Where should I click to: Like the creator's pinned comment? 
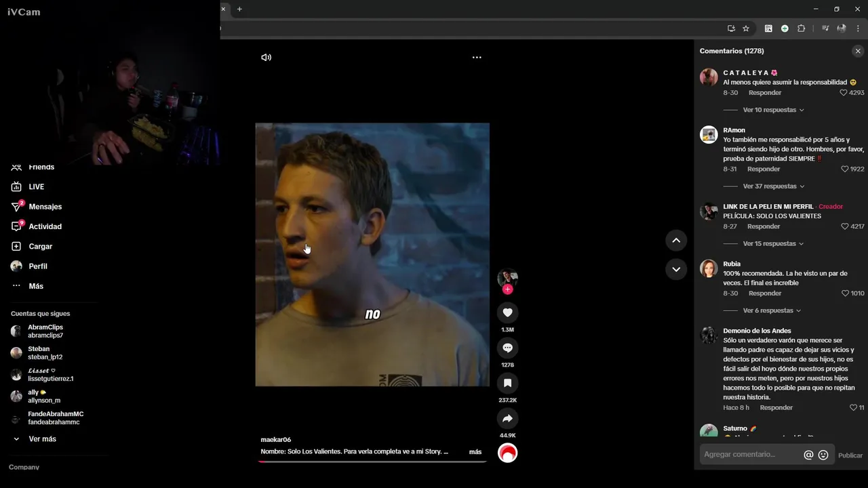click(x=845, y=226)
